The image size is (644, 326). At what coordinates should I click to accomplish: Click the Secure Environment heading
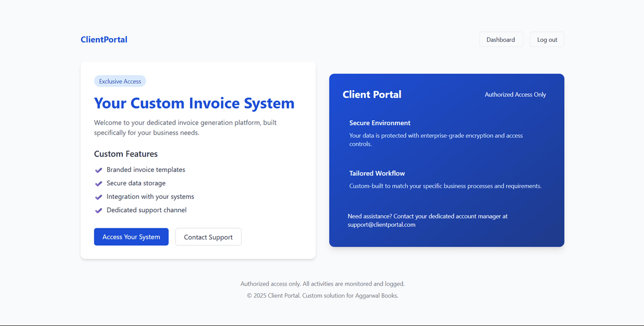pyautogui.click(x=380, y=123)
